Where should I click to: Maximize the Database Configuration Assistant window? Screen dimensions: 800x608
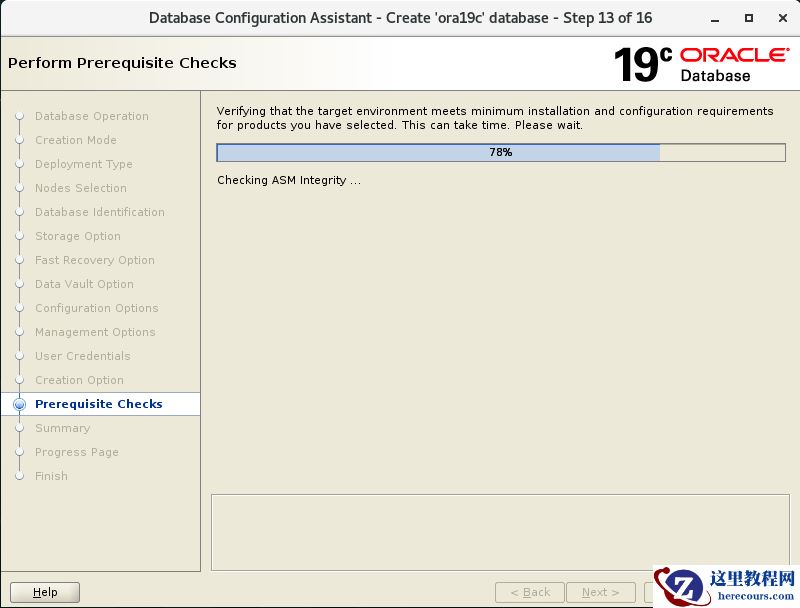pyautogui.click(x=749, y=18)
